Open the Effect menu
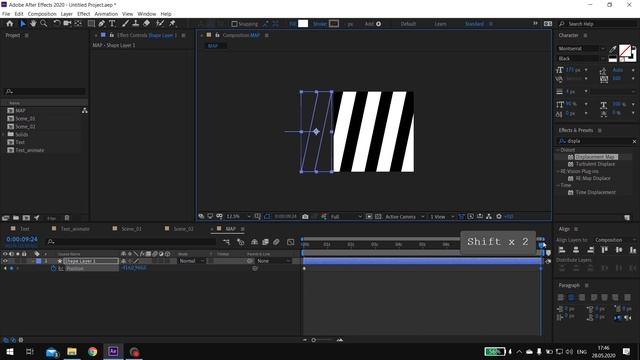 coord(83,14)
